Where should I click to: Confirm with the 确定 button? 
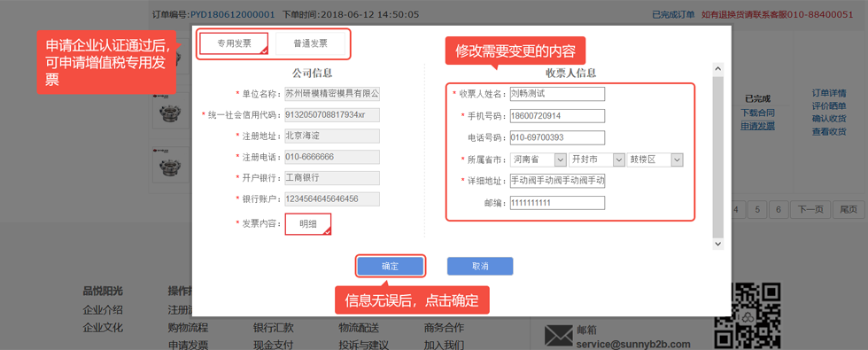(x=391, y=266)
